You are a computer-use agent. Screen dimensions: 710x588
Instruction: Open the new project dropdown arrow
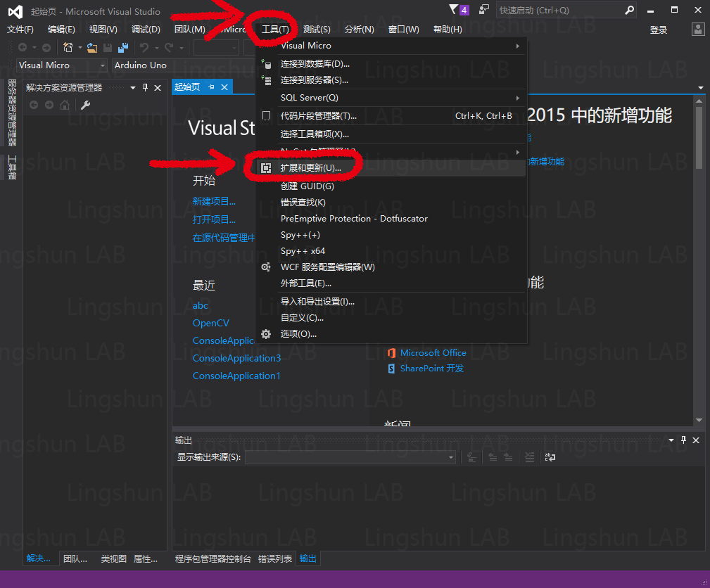(x=80, y=48)
